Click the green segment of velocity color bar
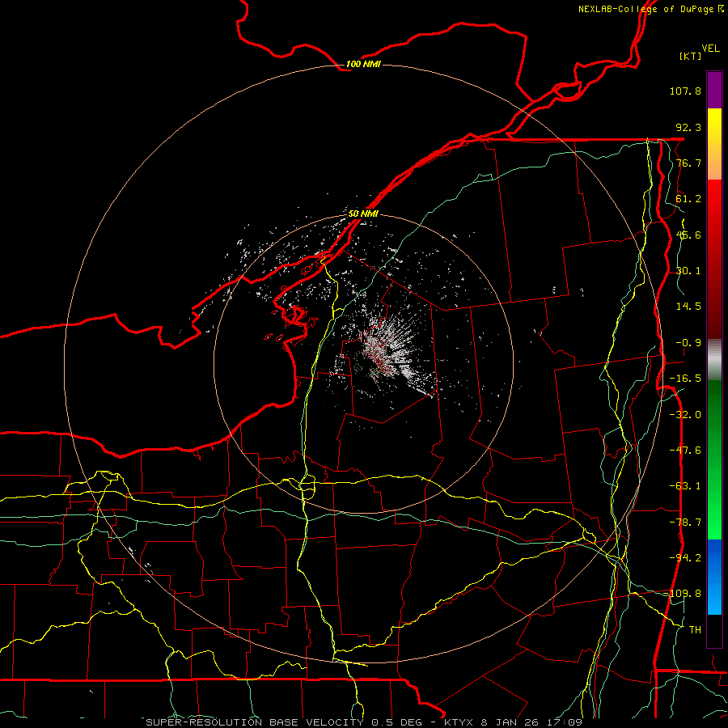This screenshot has height=728, width=728. click(714, 459)
